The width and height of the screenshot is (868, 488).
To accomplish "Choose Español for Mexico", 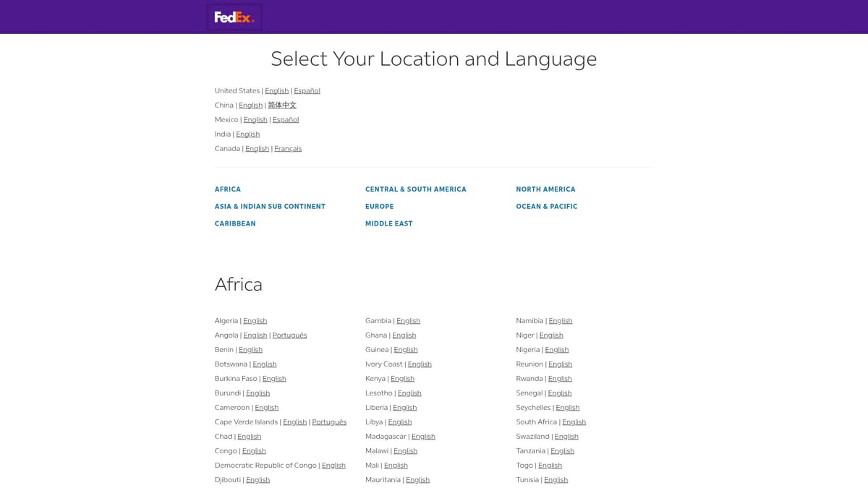I will pyautogui.click(x=285, y=119).
